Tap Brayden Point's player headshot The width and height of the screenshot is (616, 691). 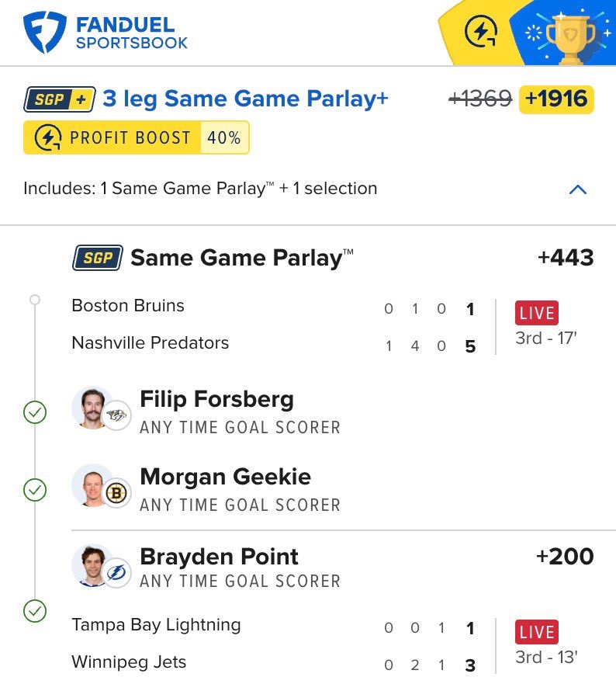pos(92,565)
